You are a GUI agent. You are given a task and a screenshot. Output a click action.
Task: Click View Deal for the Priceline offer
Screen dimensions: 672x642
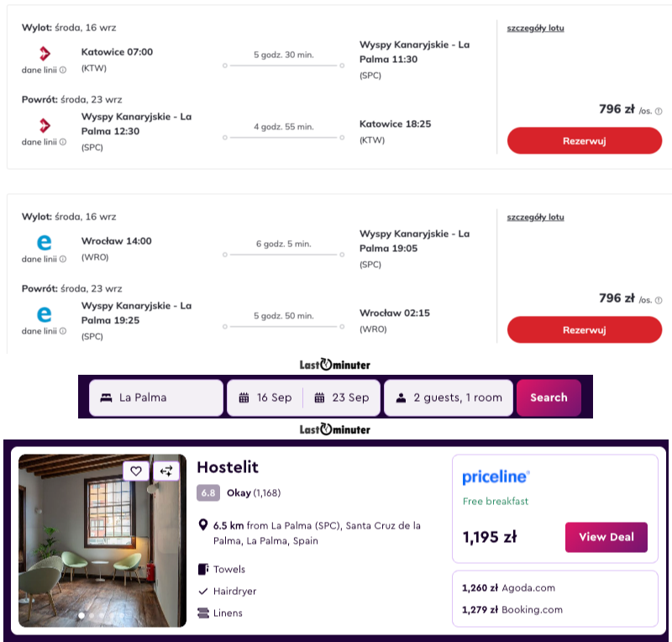tap(606, 537)
